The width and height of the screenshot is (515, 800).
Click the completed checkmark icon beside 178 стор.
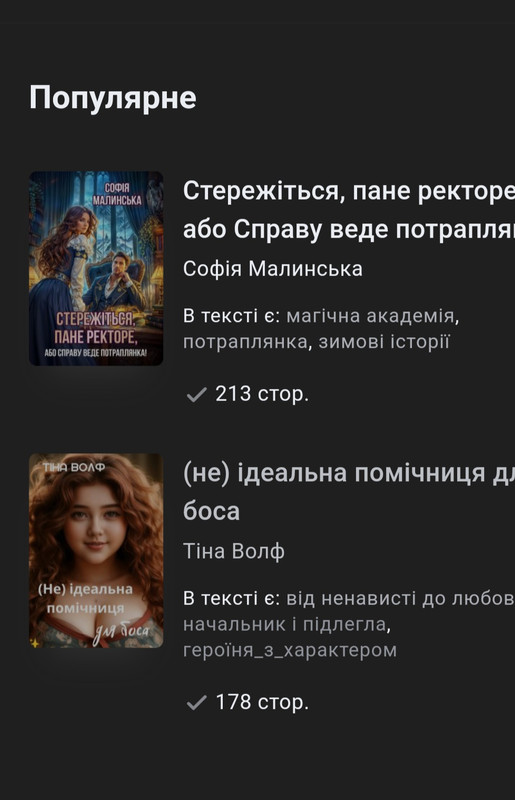click(x=197, y=703)
